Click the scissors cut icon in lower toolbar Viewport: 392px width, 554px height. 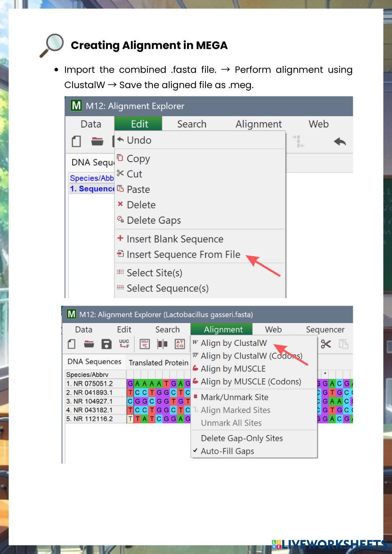coord(326,344)
